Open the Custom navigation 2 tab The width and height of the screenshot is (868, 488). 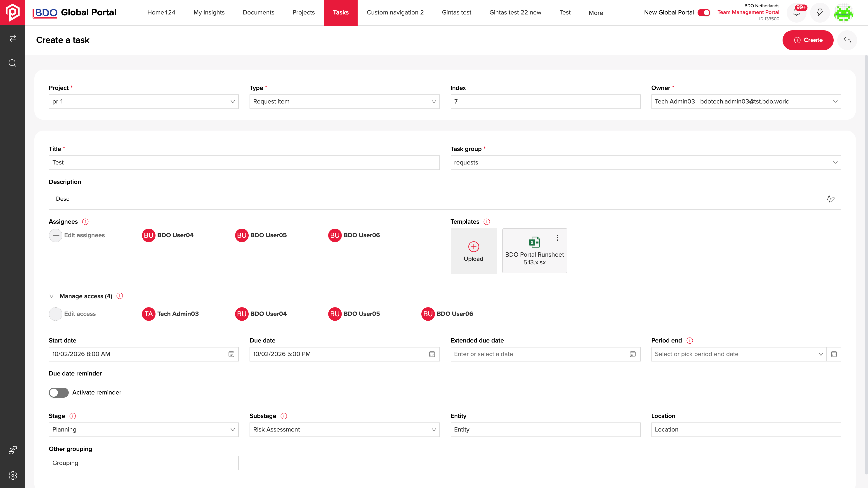pyautogui.click(x=395, y=12)
